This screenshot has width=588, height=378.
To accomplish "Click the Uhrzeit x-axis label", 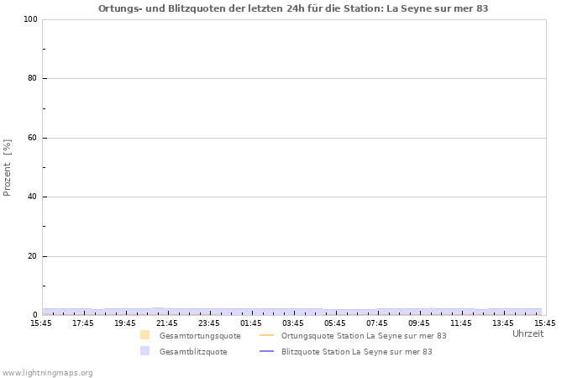I will pyautogui.click(x=528, y=333).
